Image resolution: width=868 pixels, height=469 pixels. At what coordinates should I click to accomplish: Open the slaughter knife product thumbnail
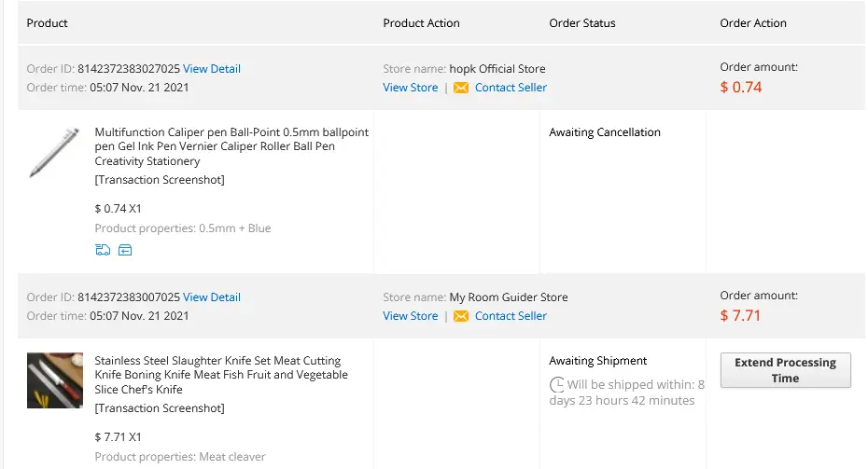55,380
